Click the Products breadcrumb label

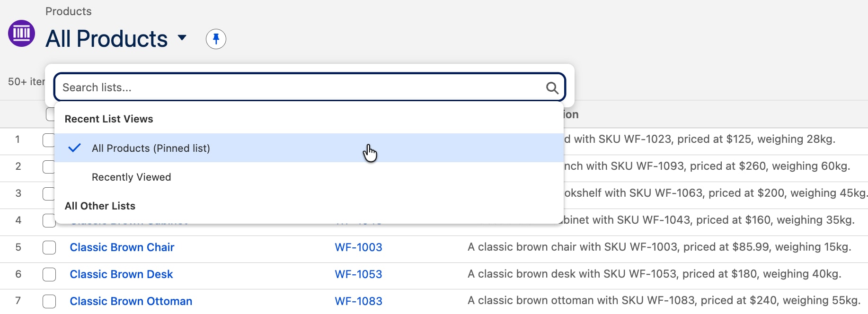pos(69,11)
